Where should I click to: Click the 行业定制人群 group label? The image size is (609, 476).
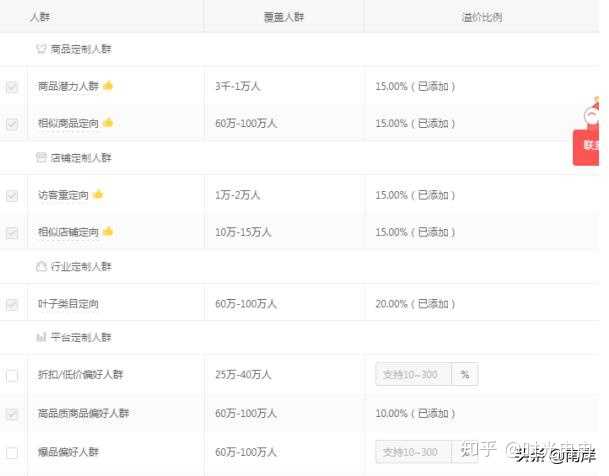(81, 266)
